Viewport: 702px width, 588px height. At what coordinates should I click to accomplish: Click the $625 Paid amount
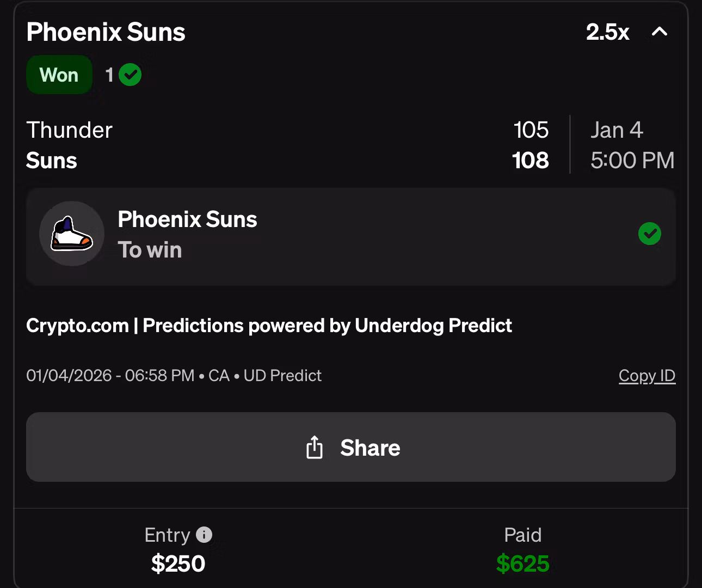point(522,563)
